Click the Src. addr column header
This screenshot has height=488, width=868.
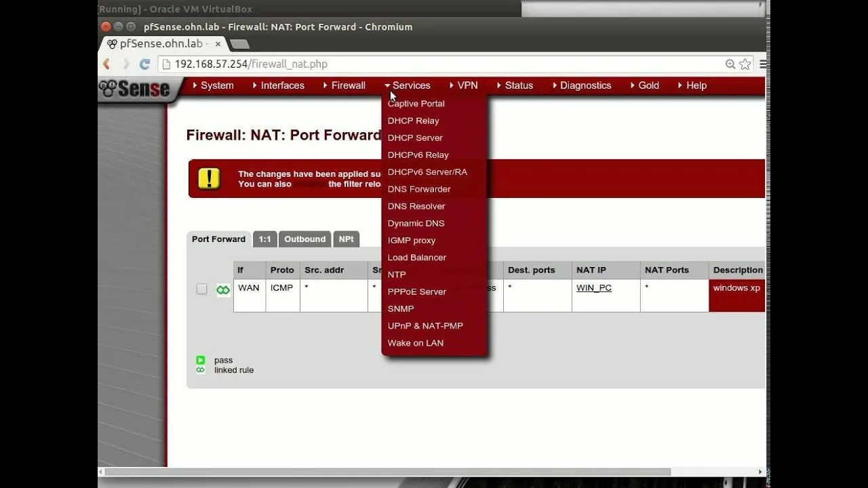334,270
